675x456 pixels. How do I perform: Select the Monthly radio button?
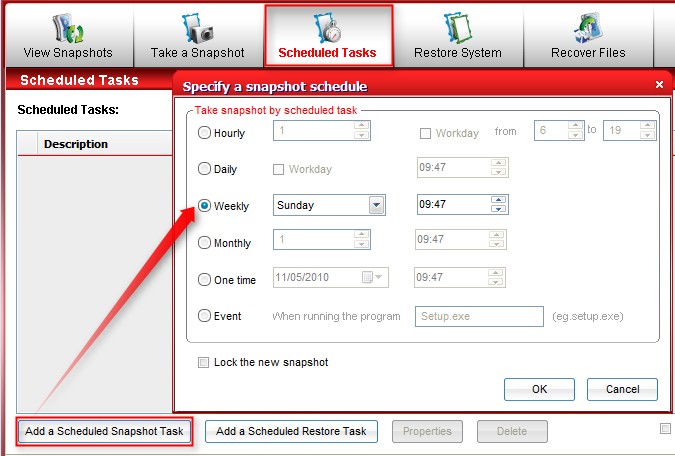pyautogui.click(x=204, y=242)
